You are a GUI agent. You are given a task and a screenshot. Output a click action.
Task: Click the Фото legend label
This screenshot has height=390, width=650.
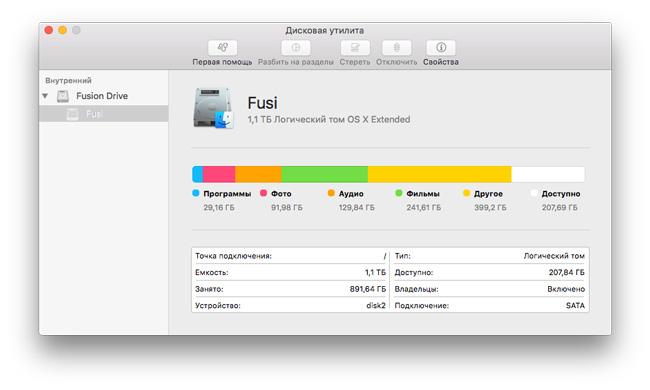(281, 194)
